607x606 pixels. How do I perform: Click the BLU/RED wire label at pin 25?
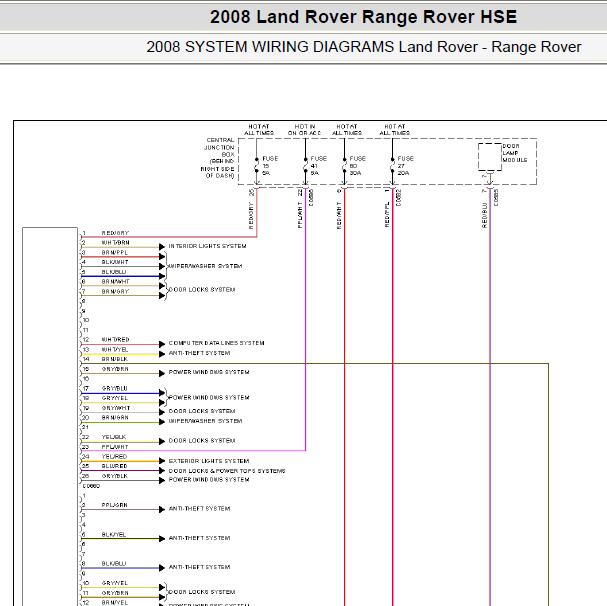(x=114, y=467)
